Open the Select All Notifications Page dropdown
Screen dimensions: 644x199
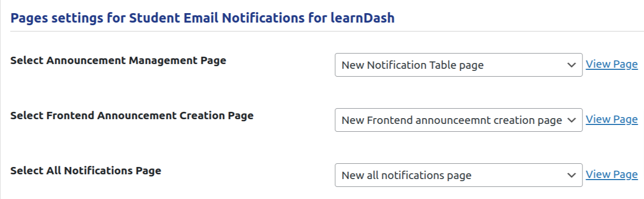pos(458,175)
